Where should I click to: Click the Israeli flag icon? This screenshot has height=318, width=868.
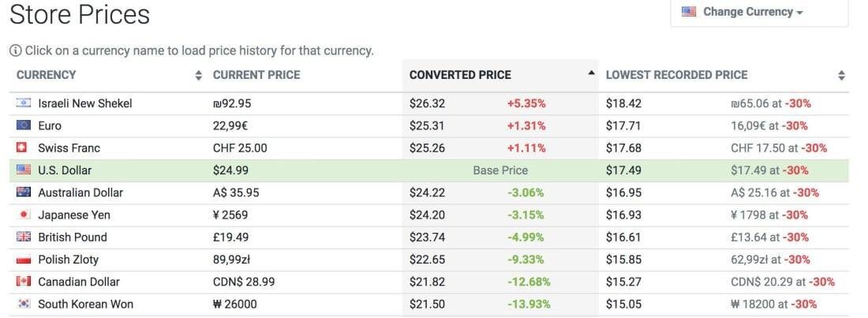[x=23, y=103]
